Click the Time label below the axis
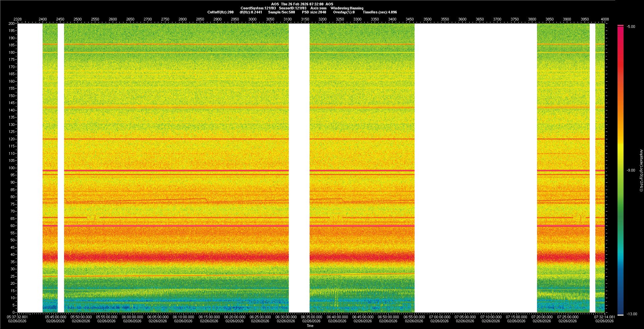 click(x=310, y=326)
